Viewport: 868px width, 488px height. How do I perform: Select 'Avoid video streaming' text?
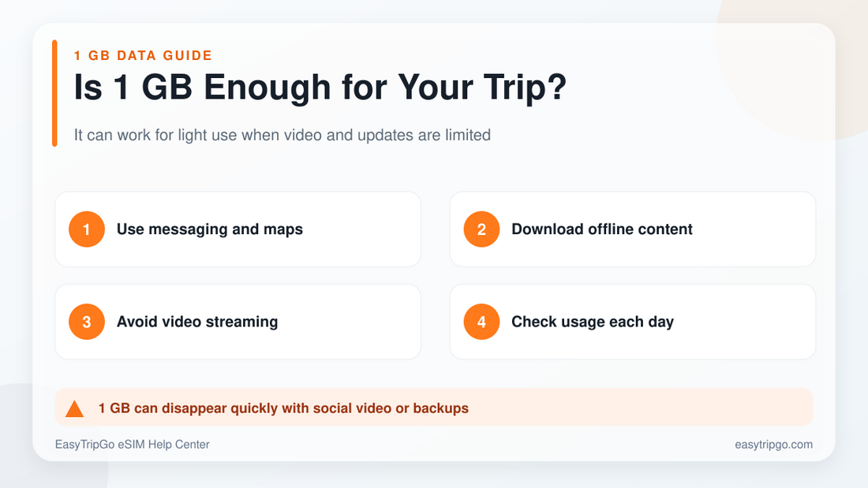click(197, 322)
